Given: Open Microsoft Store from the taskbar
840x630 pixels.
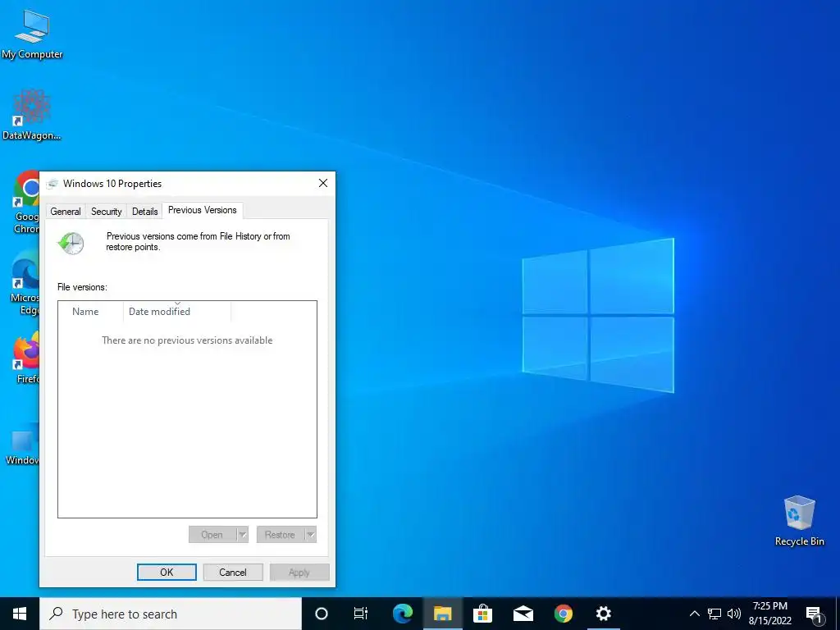Looking at the screenshot, I should 482,614.
